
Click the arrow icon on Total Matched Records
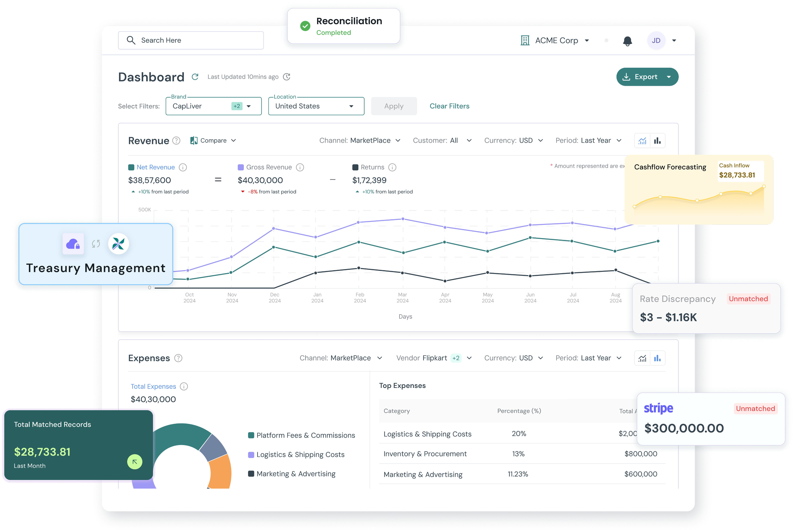(x=135, y=462)
